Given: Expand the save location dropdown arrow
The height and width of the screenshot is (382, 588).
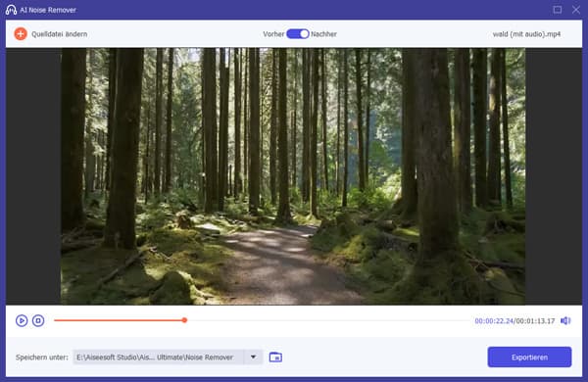Looking at the screenshot, I should pyautogui.click(x=254, y=357).
